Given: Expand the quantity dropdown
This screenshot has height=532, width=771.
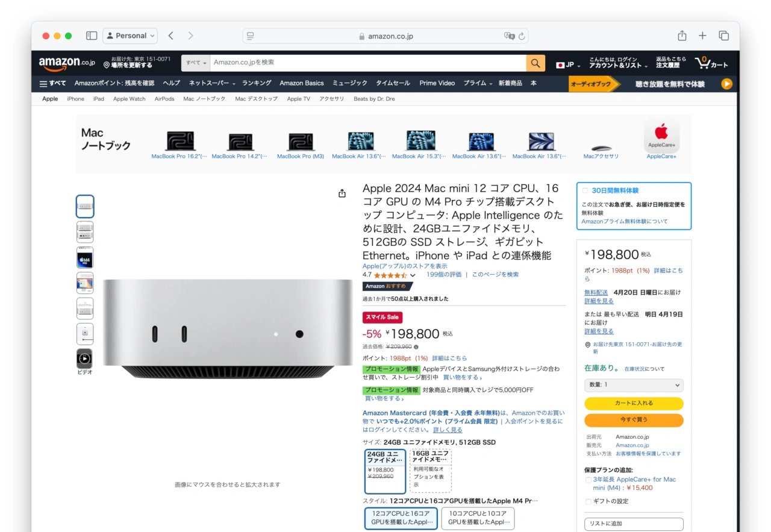Looking at the screenshot, I should pyautogui.click(x=634, y=384).
